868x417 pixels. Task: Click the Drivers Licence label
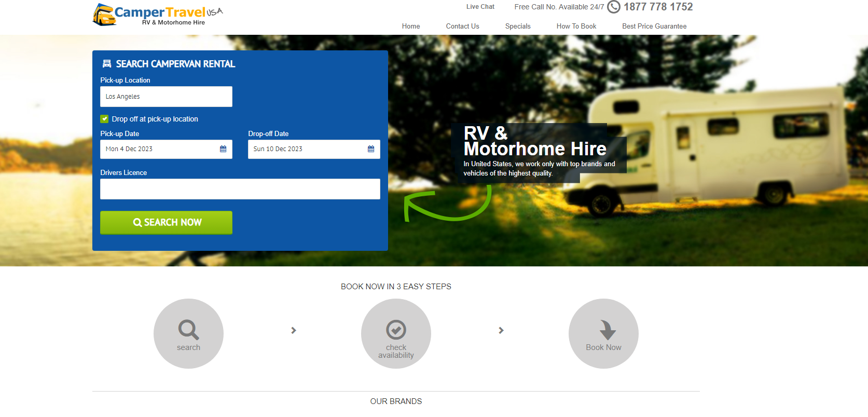pos(123,173)
